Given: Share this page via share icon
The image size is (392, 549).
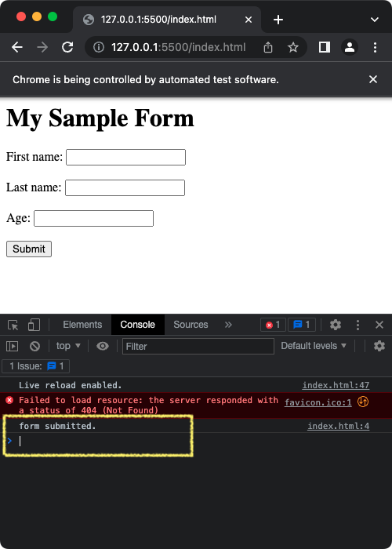Looking at the screenshot, I should click(x=268, y=47).
